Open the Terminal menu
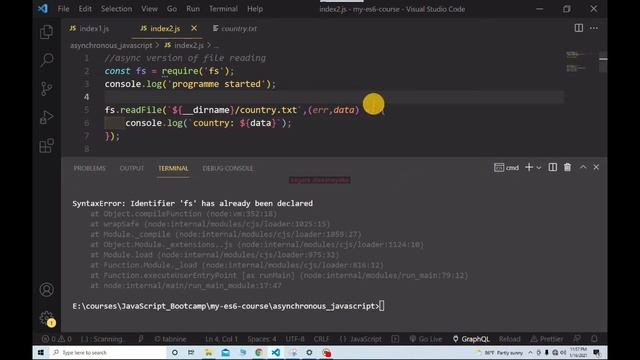640x360 pixels. 223,9
